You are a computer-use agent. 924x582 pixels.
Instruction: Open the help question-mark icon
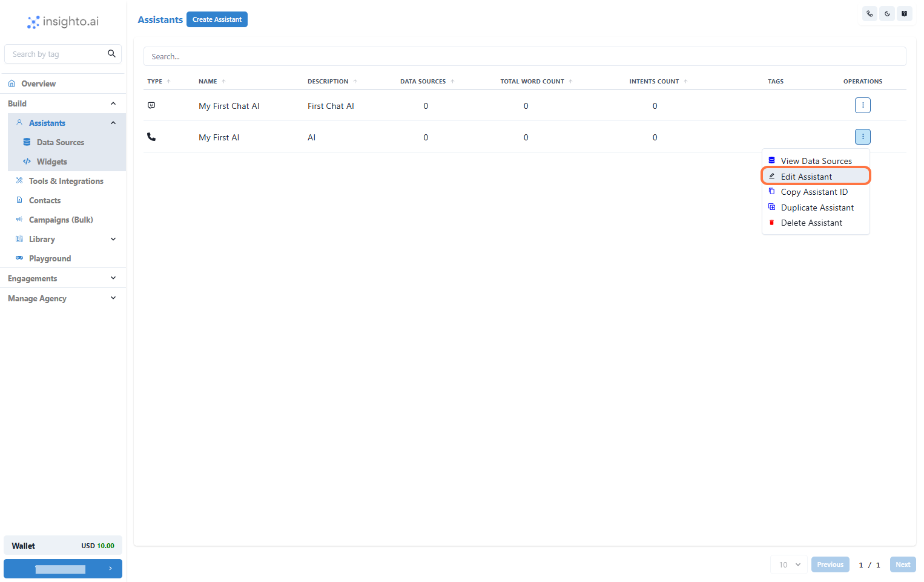pos(904,13)
